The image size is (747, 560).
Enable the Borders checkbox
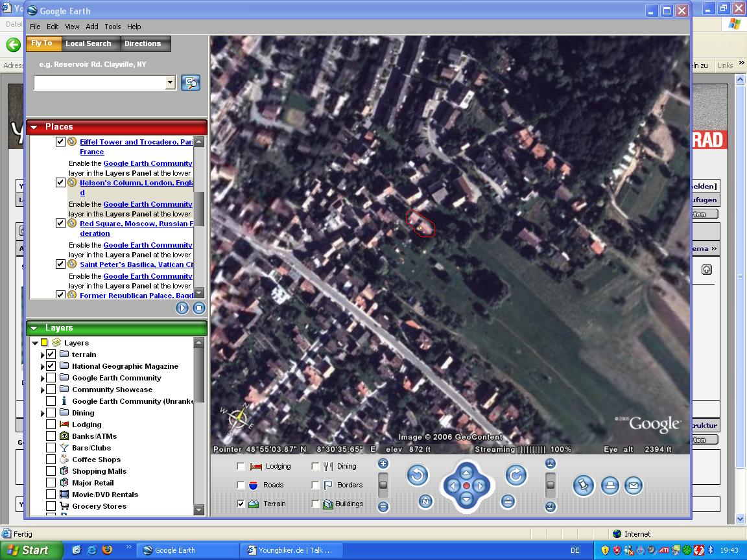[315, 485]
